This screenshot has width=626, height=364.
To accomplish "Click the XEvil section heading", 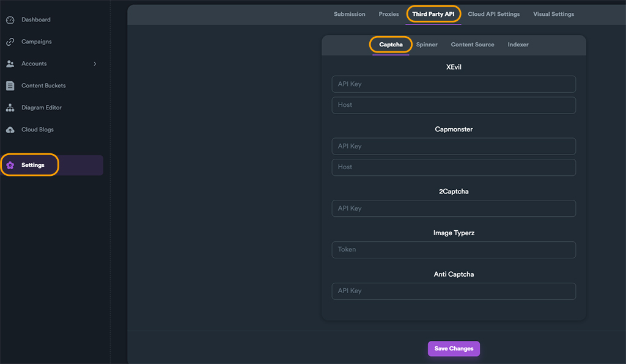I will [x=454, y=67].
